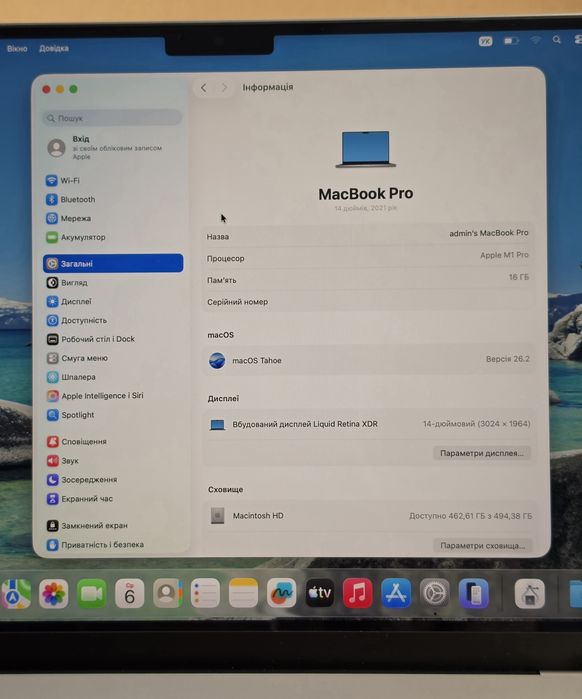The image size is (582, 699).
Task: Click Параметри дисплея button
Action: pyautogui.click(x=482, y=453)
